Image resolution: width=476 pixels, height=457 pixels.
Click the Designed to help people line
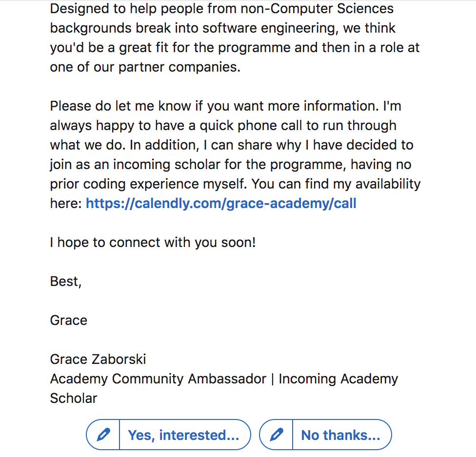[221, 8]
